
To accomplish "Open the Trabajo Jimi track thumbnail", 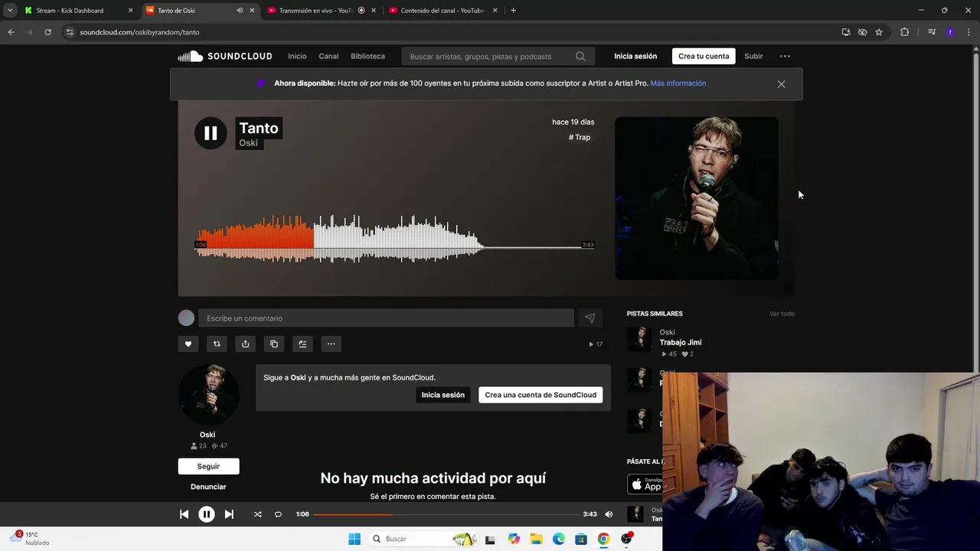I will point(639,339).
